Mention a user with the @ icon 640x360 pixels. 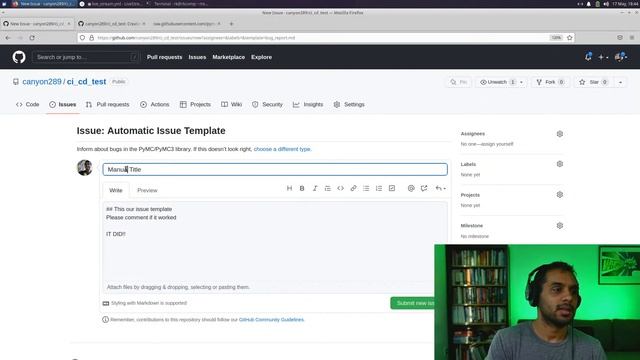411,188
